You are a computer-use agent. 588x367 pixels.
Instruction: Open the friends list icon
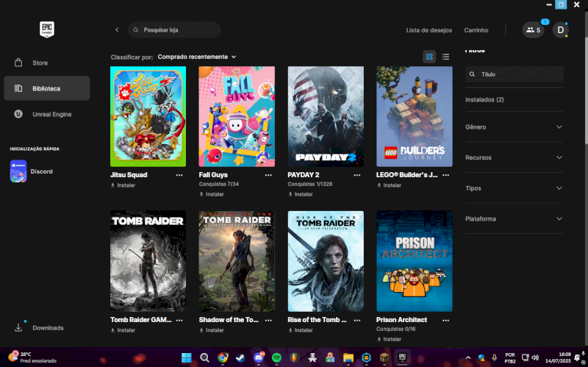(533, 30)
